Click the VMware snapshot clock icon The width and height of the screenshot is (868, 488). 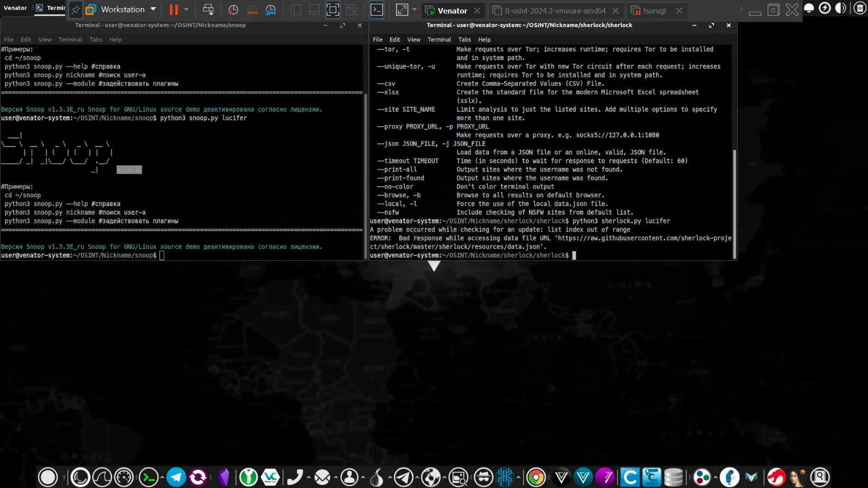(233, 10)
